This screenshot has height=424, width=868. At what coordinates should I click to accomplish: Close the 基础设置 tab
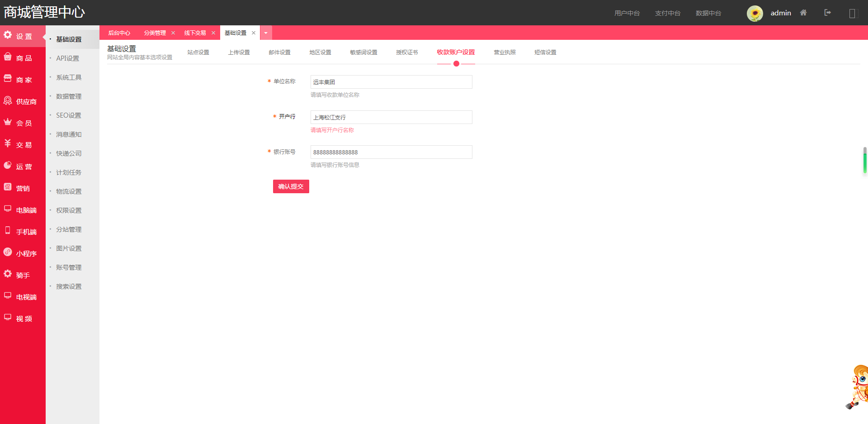[254, 33]
